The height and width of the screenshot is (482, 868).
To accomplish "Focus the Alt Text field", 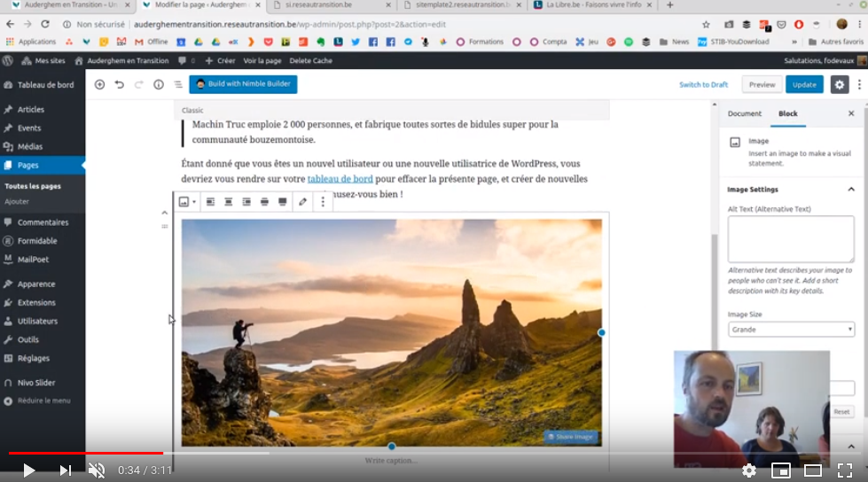I will tap(791, 239).
